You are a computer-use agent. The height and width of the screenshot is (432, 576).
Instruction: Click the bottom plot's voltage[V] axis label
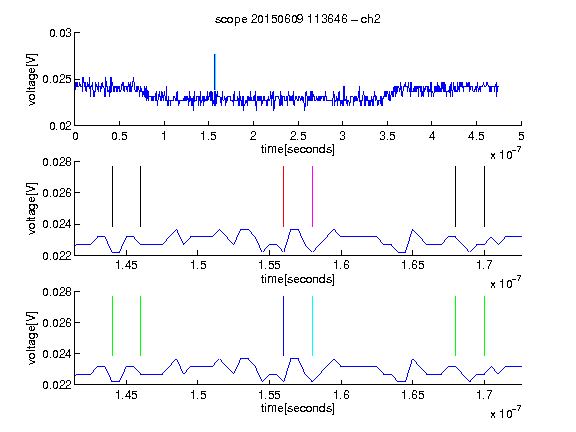pyautogui.click(x=32, y=338)
